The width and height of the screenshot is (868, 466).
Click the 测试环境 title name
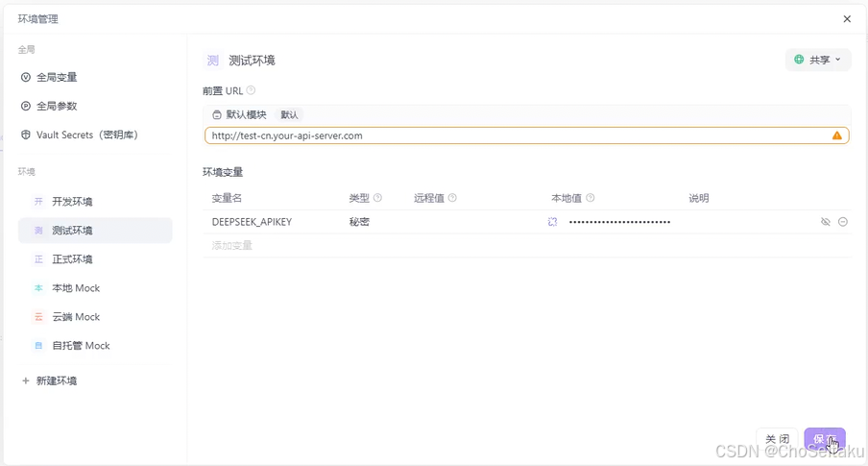pyautogui.click(x=252, y=61)
